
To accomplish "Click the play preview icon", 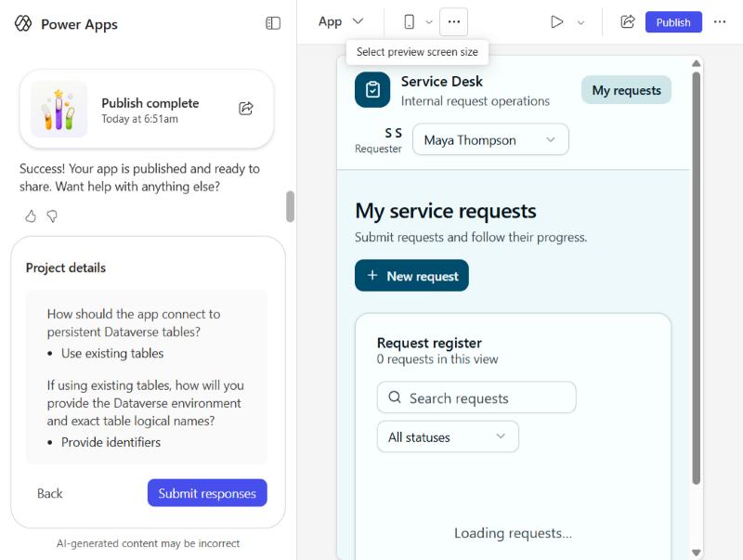I will pyautogui.click(x=556, y=21).
